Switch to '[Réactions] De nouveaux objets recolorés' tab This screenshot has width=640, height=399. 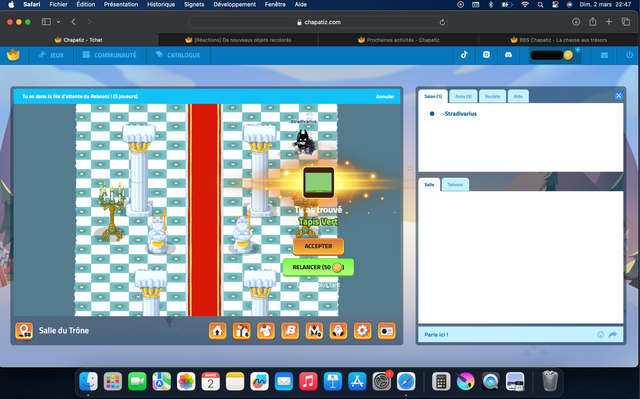(238, 40)
